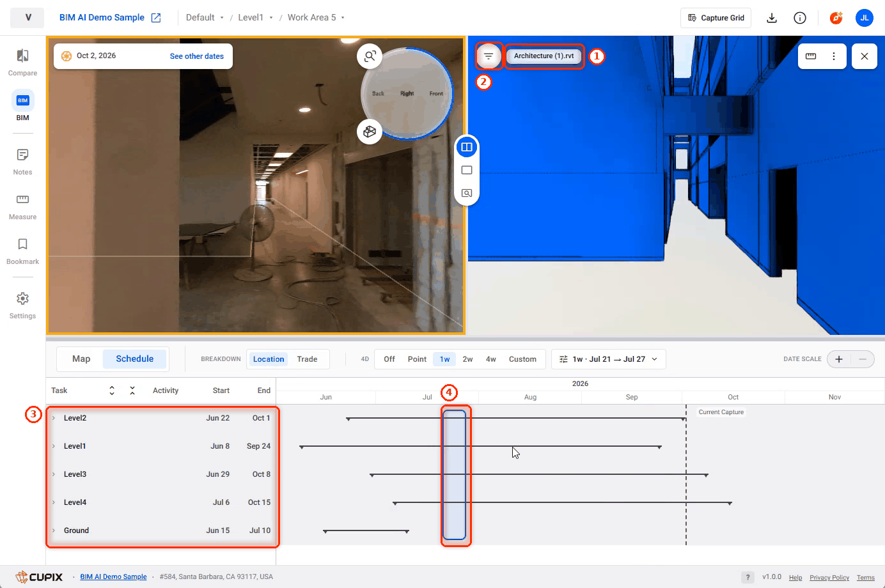Select the Schedule tab
885x588 pixels.
click(x=134, y=359)
